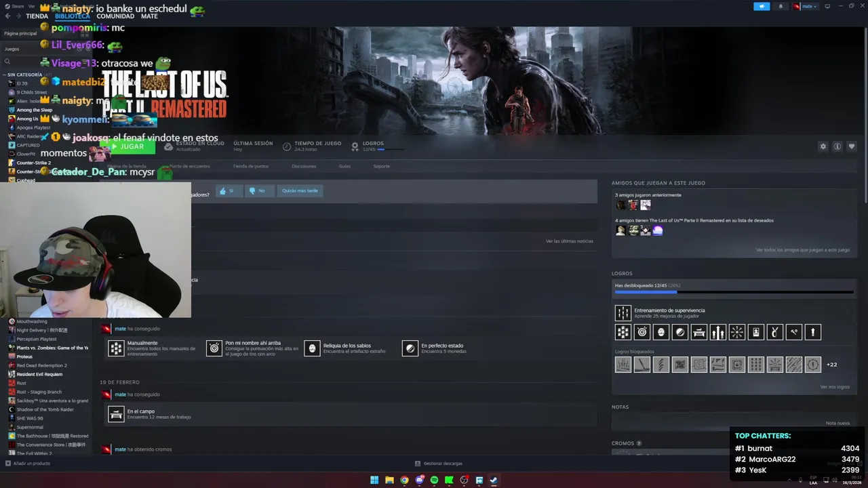868x488 pixels.
Task: Click the achievements progress bar 12/45
Action: pos(734,292)
